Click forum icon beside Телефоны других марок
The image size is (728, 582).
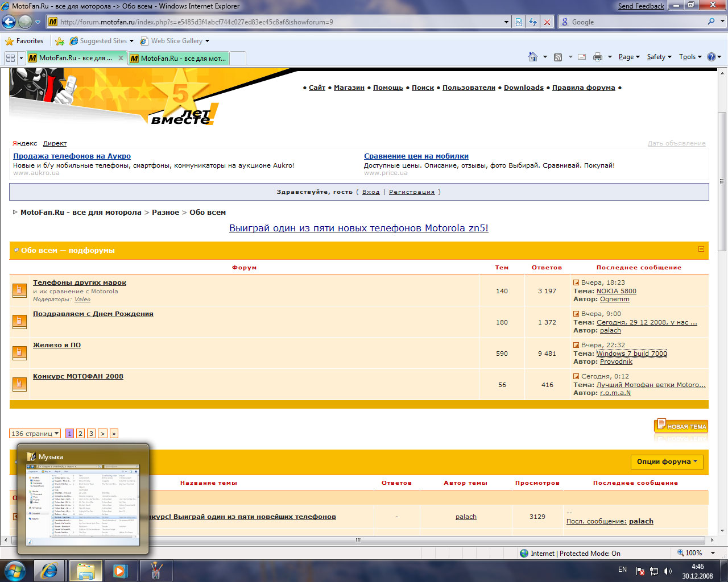(19, 290)
